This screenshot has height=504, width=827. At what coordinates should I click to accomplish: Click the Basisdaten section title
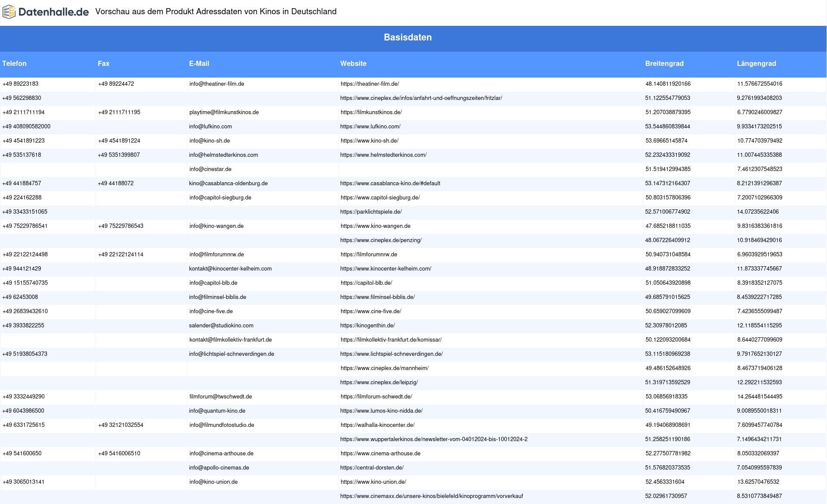click(407, 37)
